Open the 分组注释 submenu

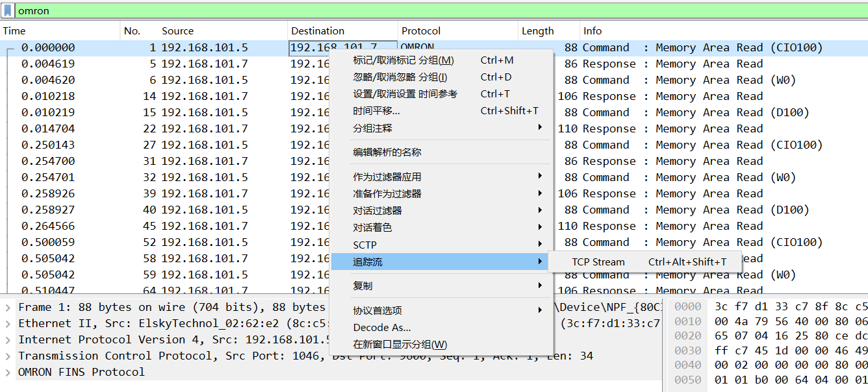click(442, 128)
